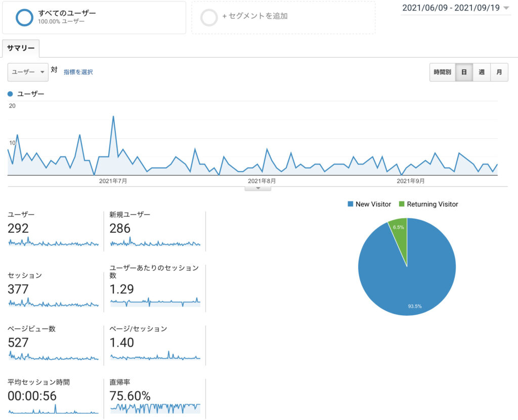Click the 100.00% ユーザー subtitle text
This screenshot has width=518, height=420.
(61, 21)
